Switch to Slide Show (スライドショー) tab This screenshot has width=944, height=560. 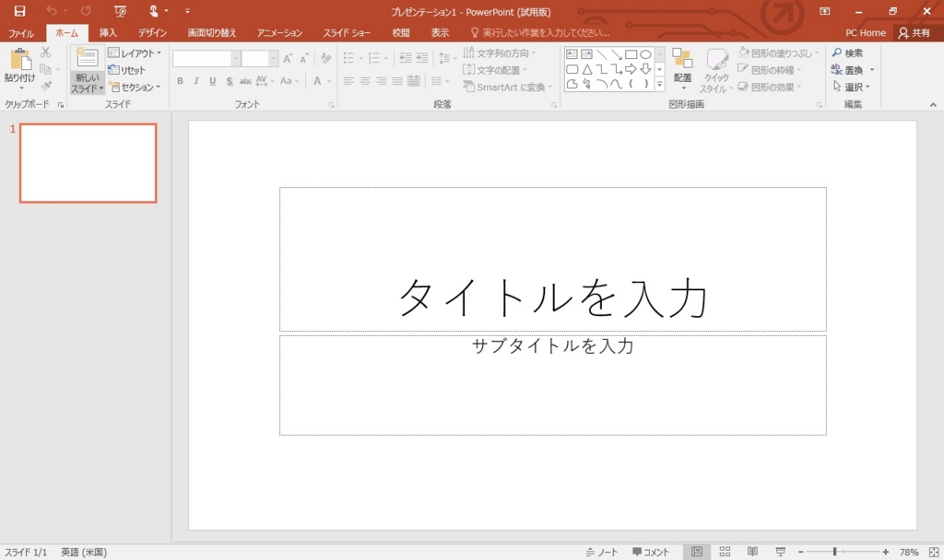point(347,33)
